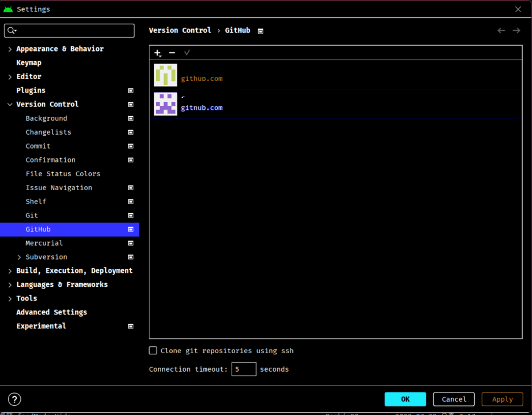This screenshot has width=532, height=415.
Task: Click project icon next to Changelists
Action: pos(131,132)
